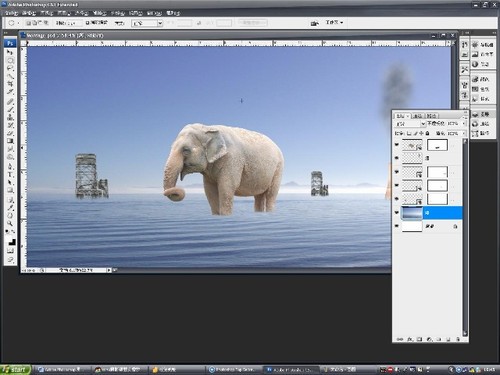
Task: Select the Pen tool
Action: (x=10, y=167)
